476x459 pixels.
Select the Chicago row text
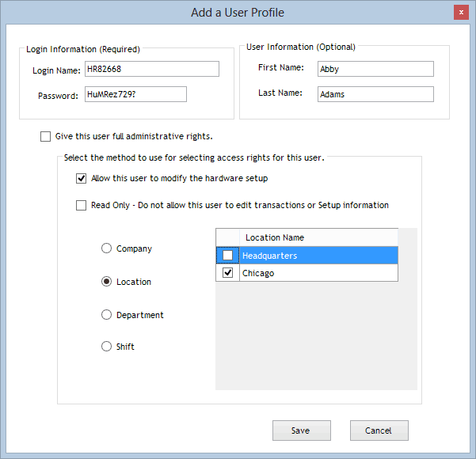click(x=258, y=273)
